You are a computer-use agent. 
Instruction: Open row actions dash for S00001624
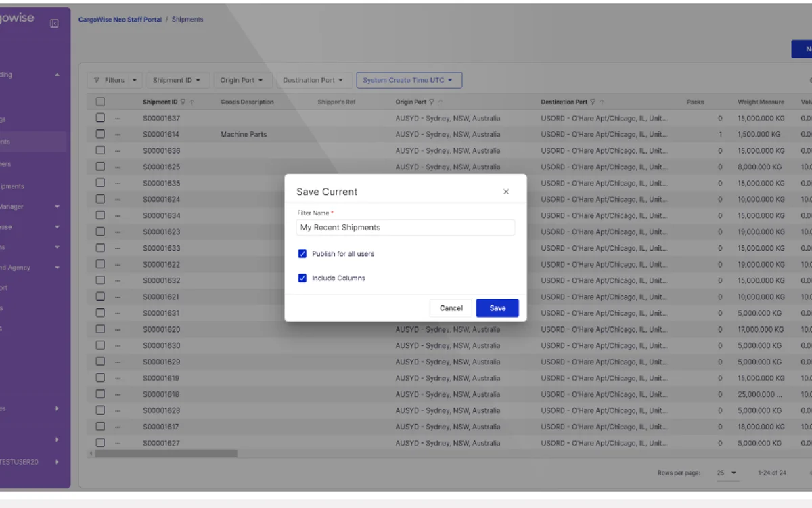click(x=118, y=200)
